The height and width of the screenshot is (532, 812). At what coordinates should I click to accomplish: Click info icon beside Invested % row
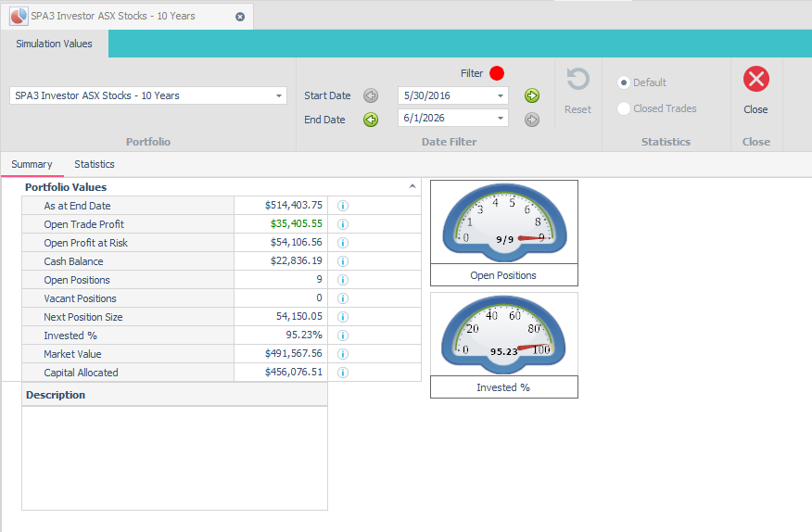343,336
